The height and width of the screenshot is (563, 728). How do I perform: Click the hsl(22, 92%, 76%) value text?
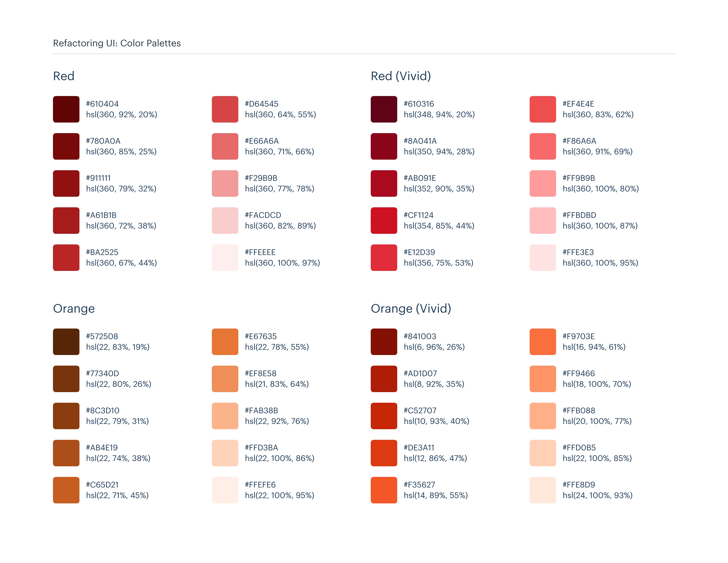pos(277,421)
